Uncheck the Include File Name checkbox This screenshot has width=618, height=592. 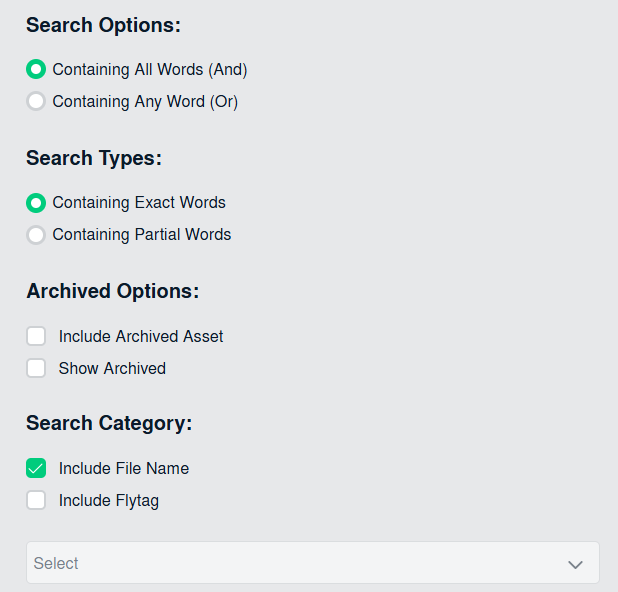tap(36, 469)
